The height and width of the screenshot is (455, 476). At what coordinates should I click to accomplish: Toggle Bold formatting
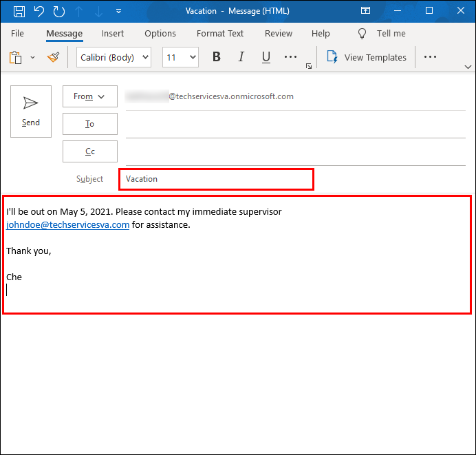[217, 57]
